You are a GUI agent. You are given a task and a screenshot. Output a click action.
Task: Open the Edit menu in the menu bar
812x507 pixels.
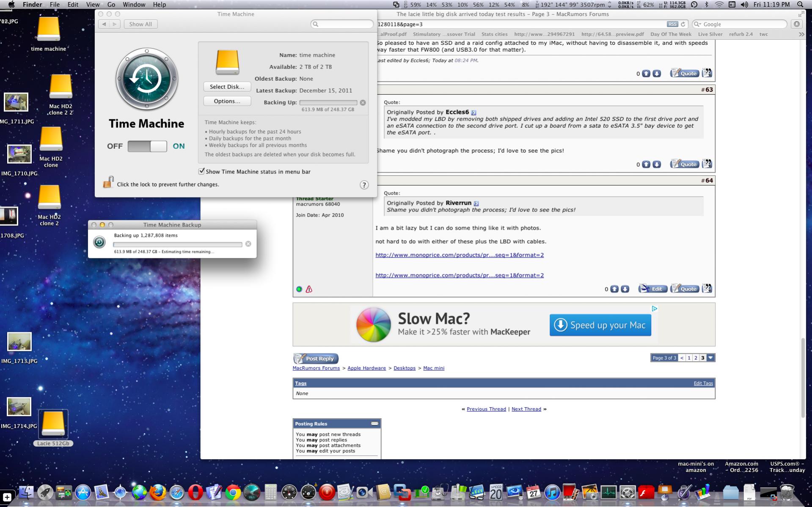tap(73, 5)
